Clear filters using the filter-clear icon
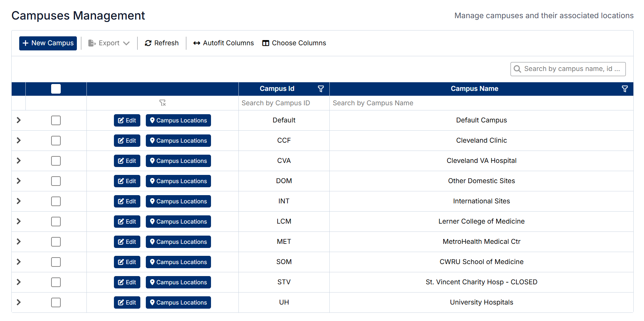Image resolution: width=644 pixels, height=321 pixels. pyautogui.click(x=163, y=103)
